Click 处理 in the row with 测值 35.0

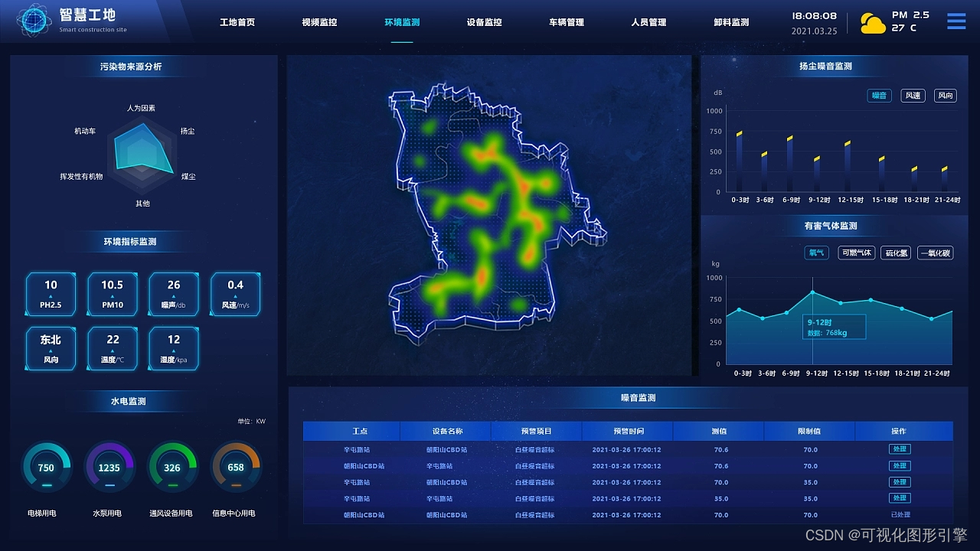(900, 498)
